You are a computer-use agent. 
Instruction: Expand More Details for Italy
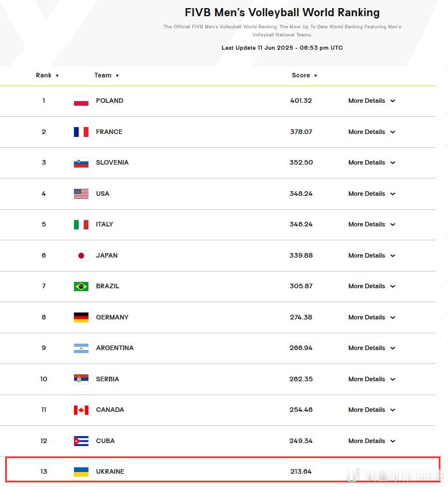(372, 224)
